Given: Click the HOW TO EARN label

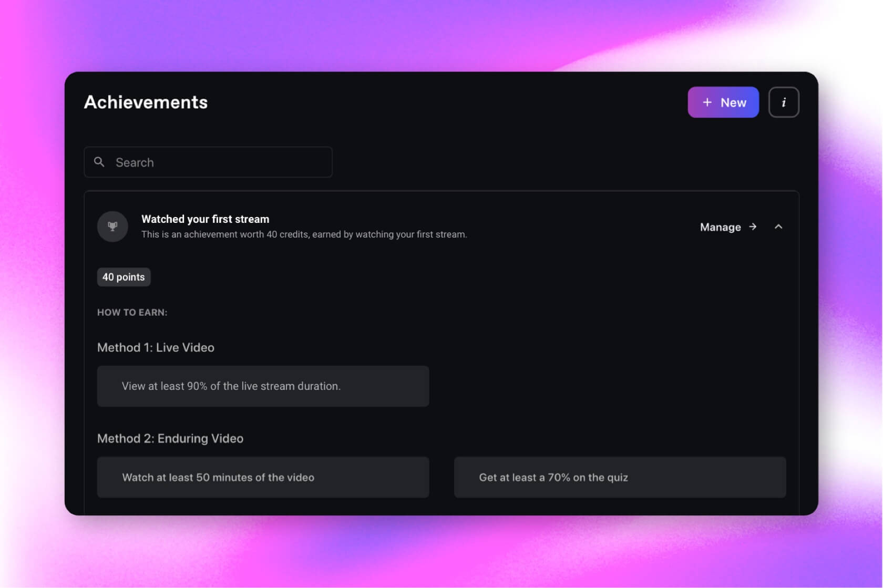Looking at the screenshot, I should pyautogui.click(x=132, y=312).
